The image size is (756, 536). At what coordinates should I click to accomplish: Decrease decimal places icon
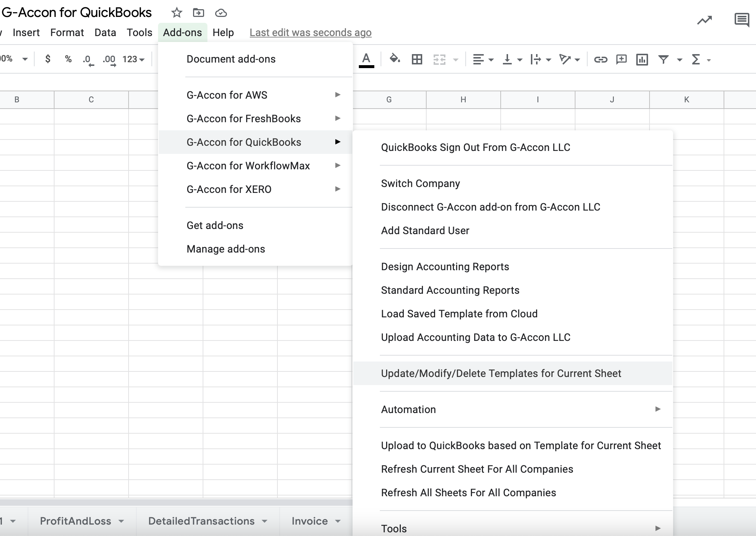(x=88, y=60)
